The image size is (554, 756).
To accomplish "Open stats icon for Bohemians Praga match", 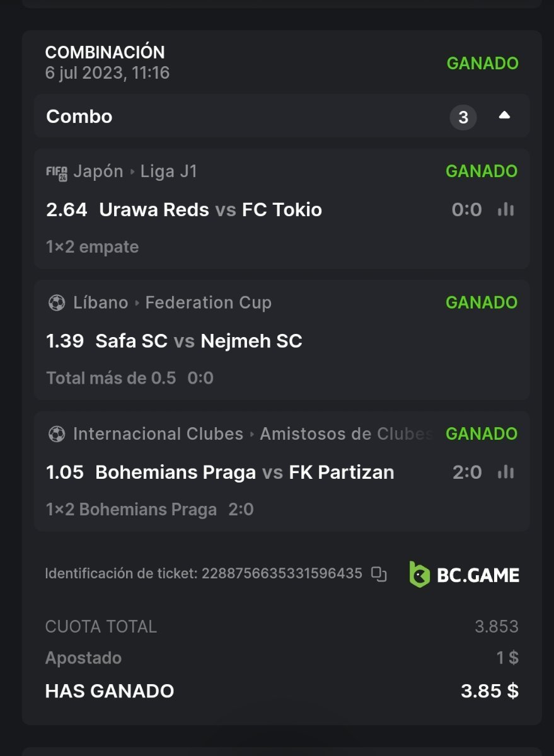I will tap(505, 472).
